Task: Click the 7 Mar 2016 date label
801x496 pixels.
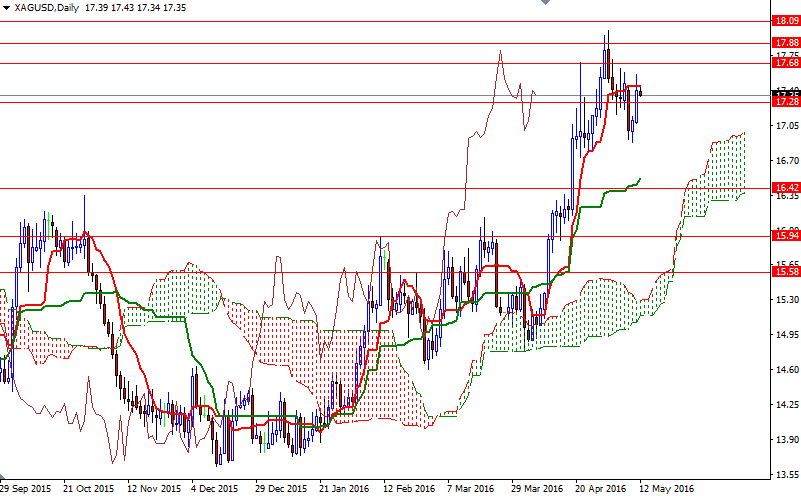Action: pyautogui.click(x=470, y=489)
